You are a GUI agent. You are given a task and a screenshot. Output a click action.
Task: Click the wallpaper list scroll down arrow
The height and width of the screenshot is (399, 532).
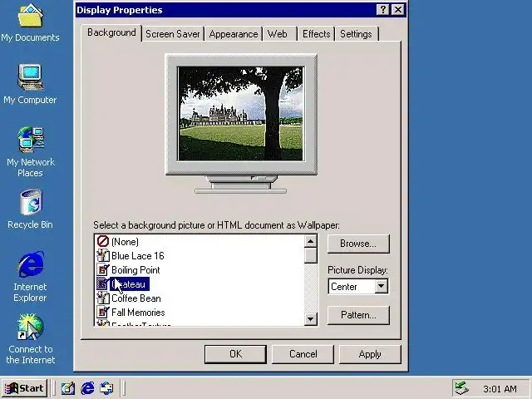click(x=310, y=319)
